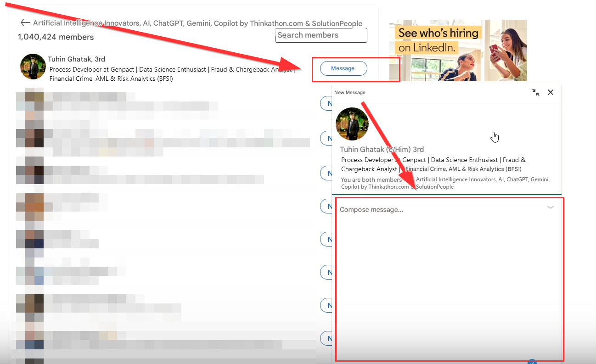Click the New Message header title
Screen dimensions: 596x364
click(x=350, y=93)
